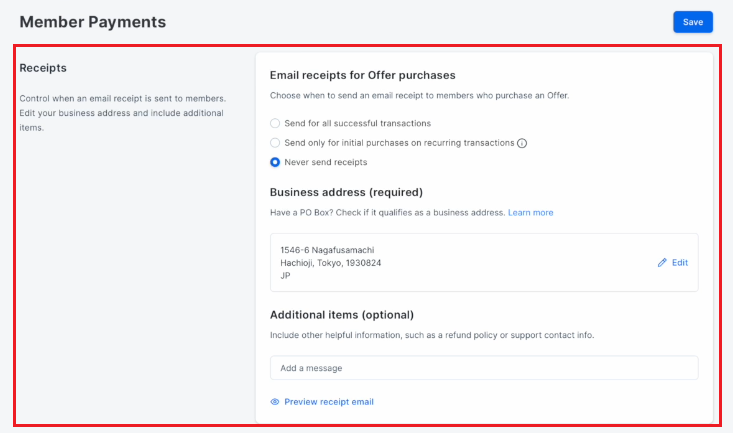
Task: Click the "Additional items (optional)" heading
Action: 342,315
